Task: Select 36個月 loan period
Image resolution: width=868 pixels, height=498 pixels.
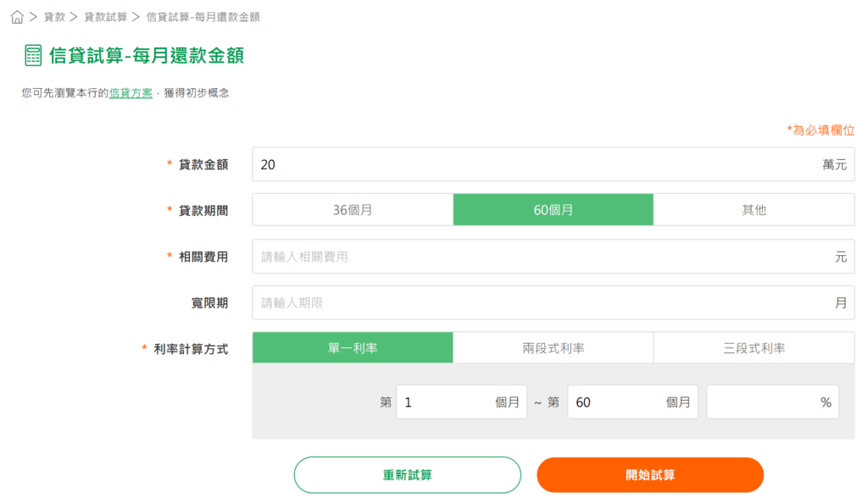Action: (x=353, y=210)
